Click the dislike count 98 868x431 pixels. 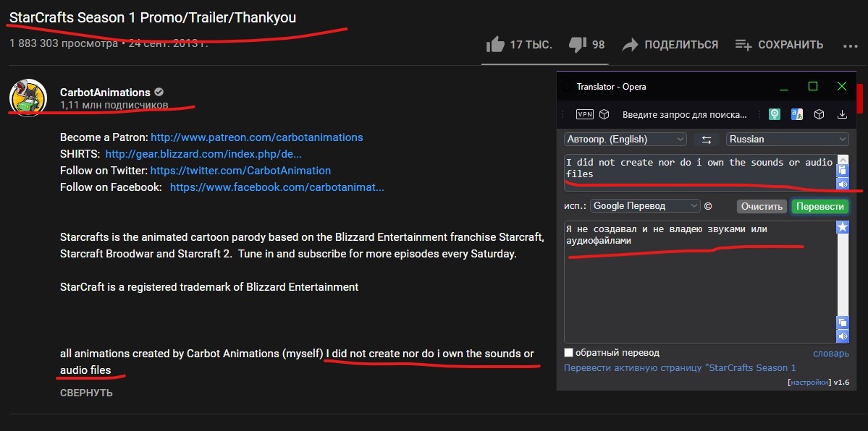click(x=599, y=45)
